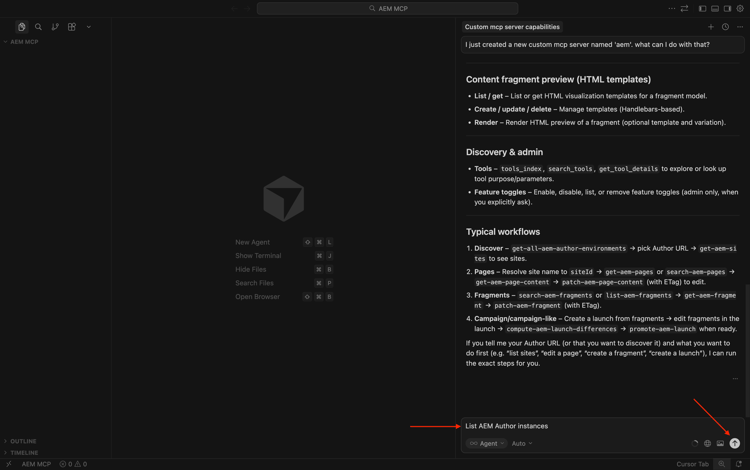
Task: Click the globe web search icon
Action: pos(707,443)
